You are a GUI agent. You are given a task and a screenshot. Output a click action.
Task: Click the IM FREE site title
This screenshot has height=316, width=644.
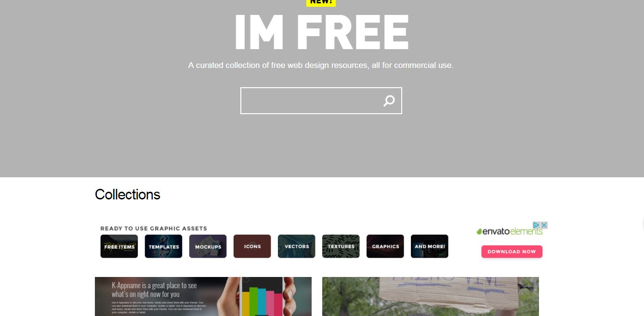[321, 33]
